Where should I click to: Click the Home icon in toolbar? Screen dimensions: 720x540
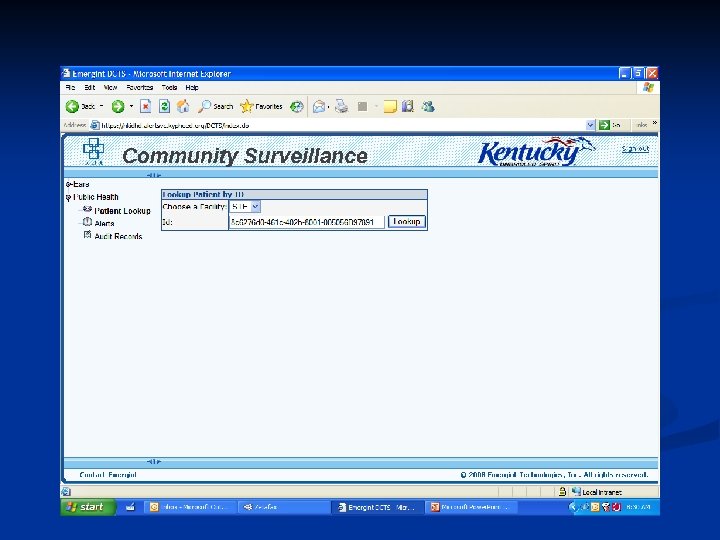183,107
